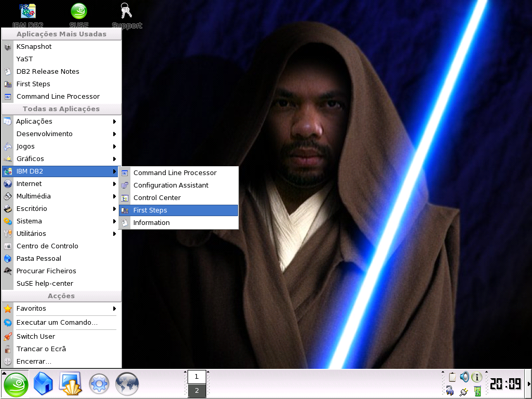This screenshot has width=532, height=399.
Task: Click the Switch User rocket icon
Action: [x=8, y=337]
